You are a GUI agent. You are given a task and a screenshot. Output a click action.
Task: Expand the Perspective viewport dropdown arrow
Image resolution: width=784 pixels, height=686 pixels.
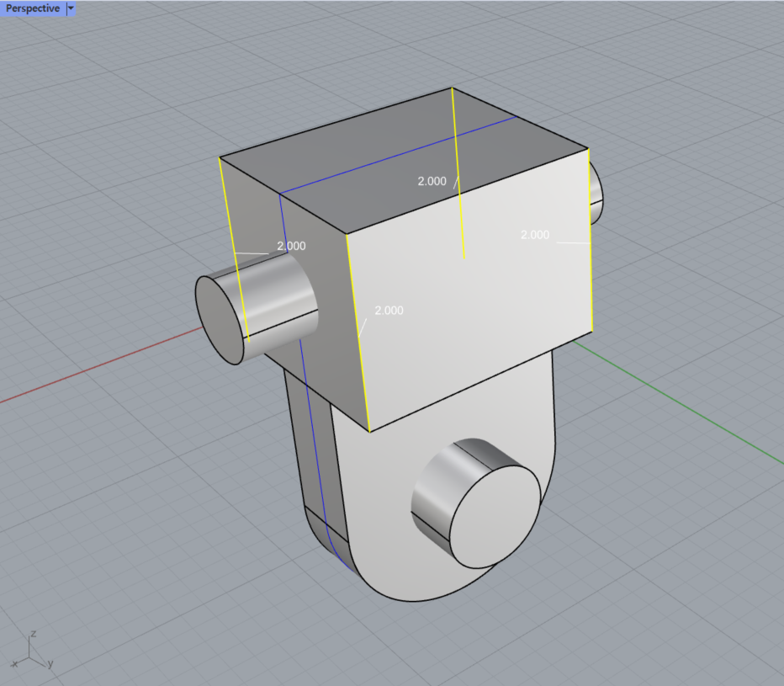coord(71,8)
